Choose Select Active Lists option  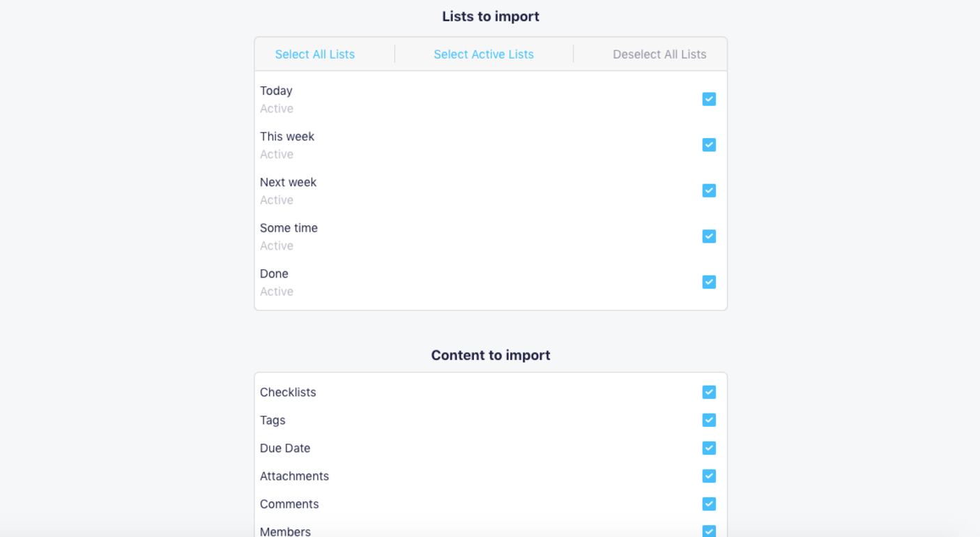point(483,54)
